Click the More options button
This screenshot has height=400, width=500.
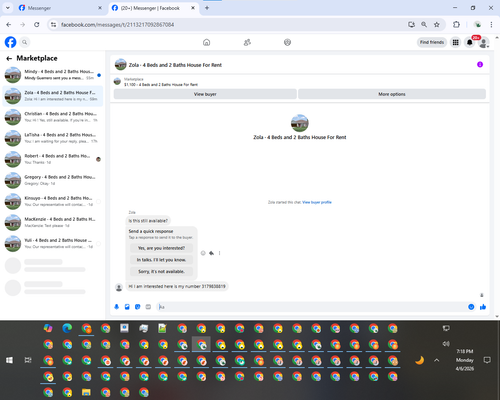tap(392, 94)
